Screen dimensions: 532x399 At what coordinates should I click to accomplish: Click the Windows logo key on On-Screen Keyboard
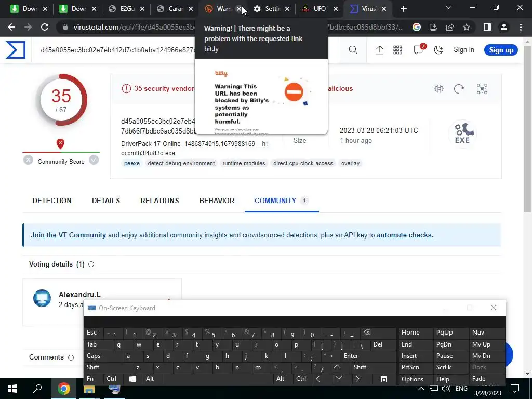pos(133,379)
